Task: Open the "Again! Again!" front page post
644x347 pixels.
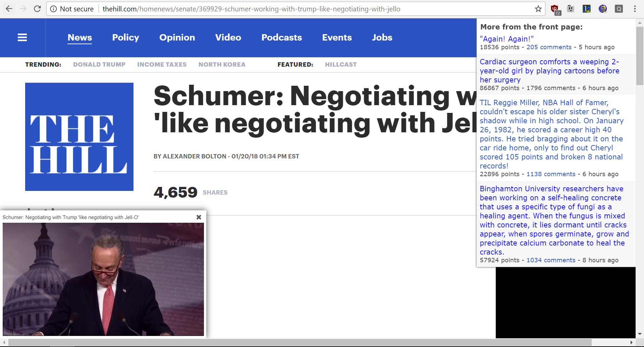Action: point(507,39)
